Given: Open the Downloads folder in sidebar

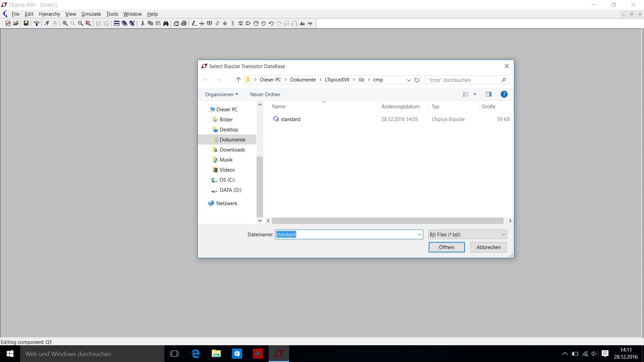Looking at the screenshot, I should [x=232, y=150].
